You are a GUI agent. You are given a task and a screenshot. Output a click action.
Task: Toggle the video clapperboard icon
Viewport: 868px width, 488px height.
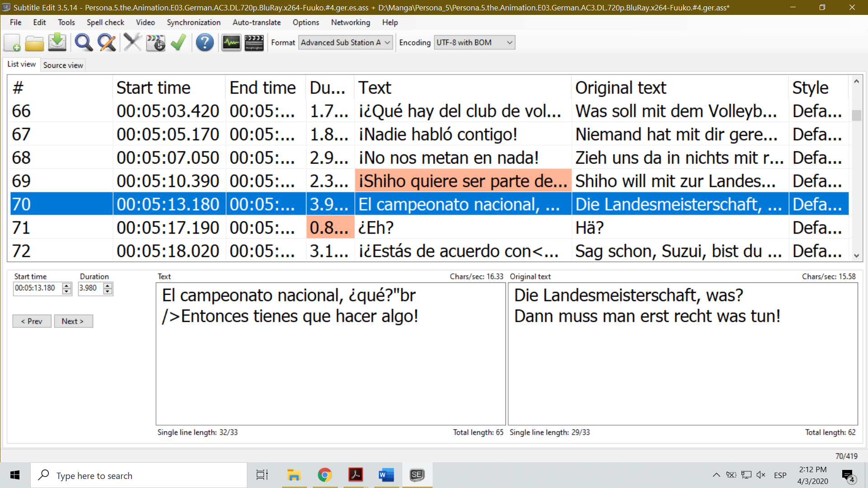click(254, 42)
